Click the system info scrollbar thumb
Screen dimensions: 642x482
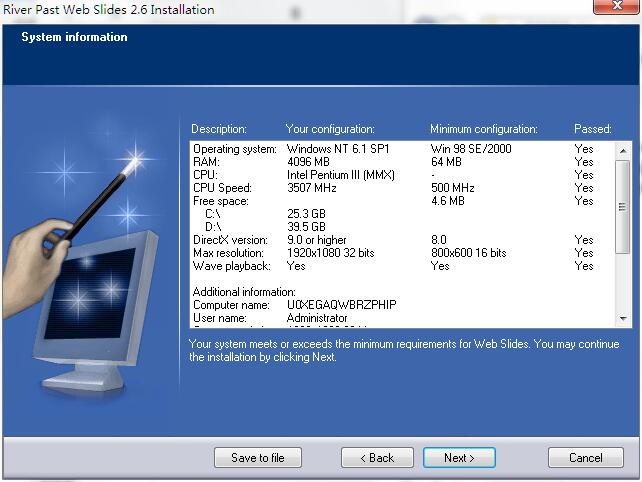click(x=622, y=207)
